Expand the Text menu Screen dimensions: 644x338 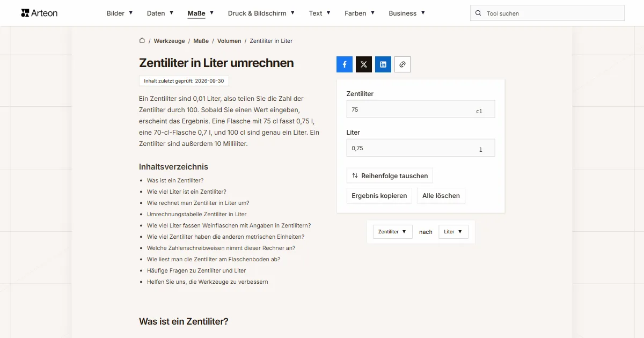tap(320, 13)
